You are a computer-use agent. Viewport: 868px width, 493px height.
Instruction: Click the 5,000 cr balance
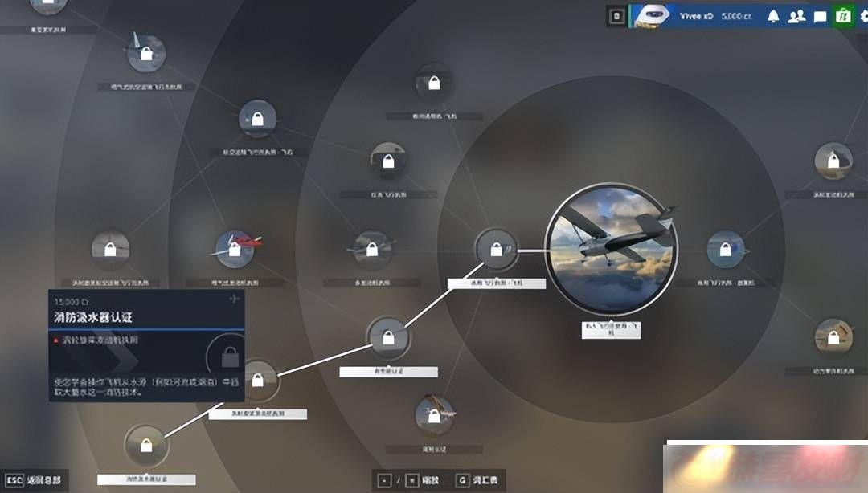click(736, 17)
